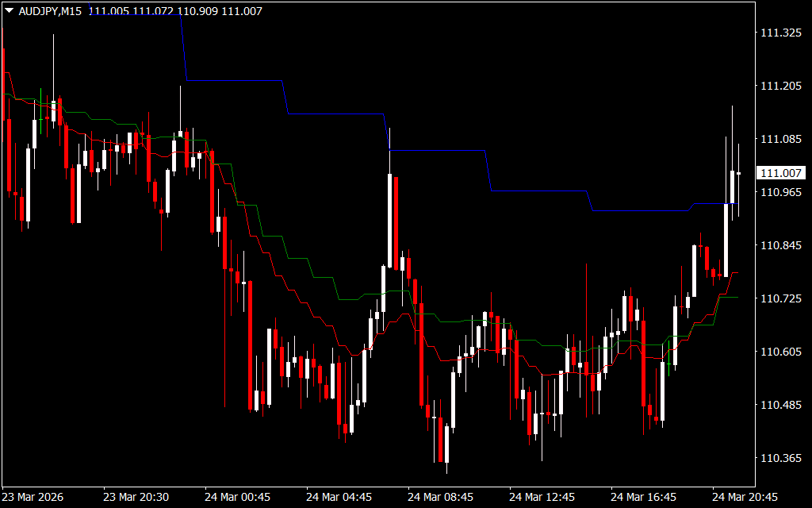Click the OHLC values in chart header
This screenshot has height=508, width=812.
click(175, 11)
